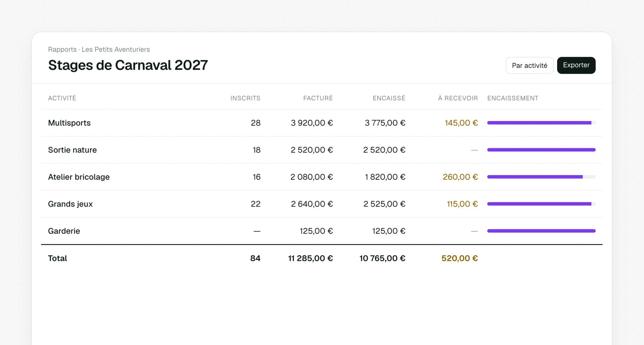Click the Grands jeux activity name
The image size is (644, 345).
(x=70, y=204)
